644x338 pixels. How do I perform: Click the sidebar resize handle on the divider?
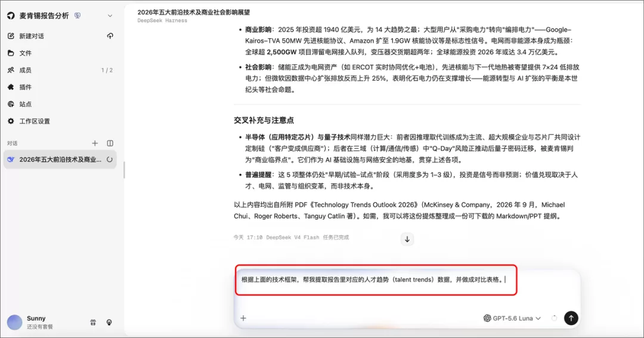click(x=124, y=170)
